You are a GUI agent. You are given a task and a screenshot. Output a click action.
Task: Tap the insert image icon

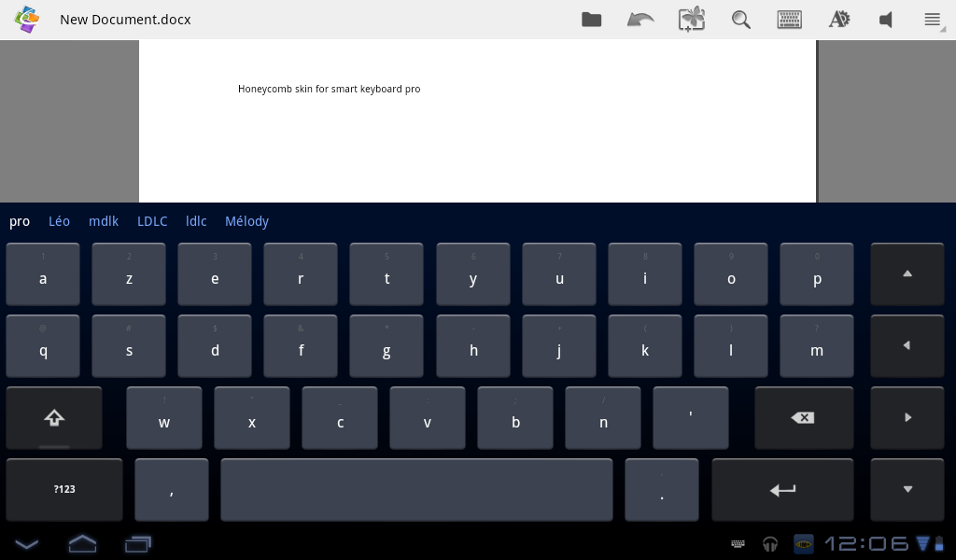point(692,20)
